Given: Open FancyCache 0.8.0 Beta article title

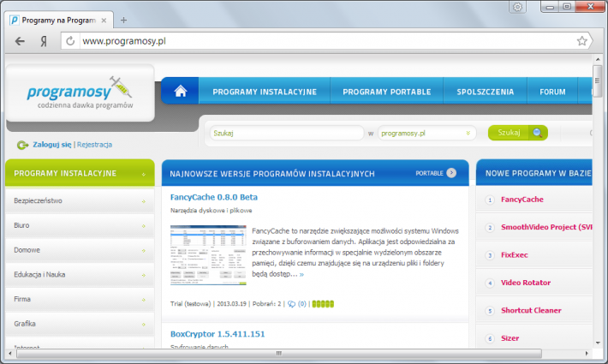Looking at the screenshot, I should [213, 197].
